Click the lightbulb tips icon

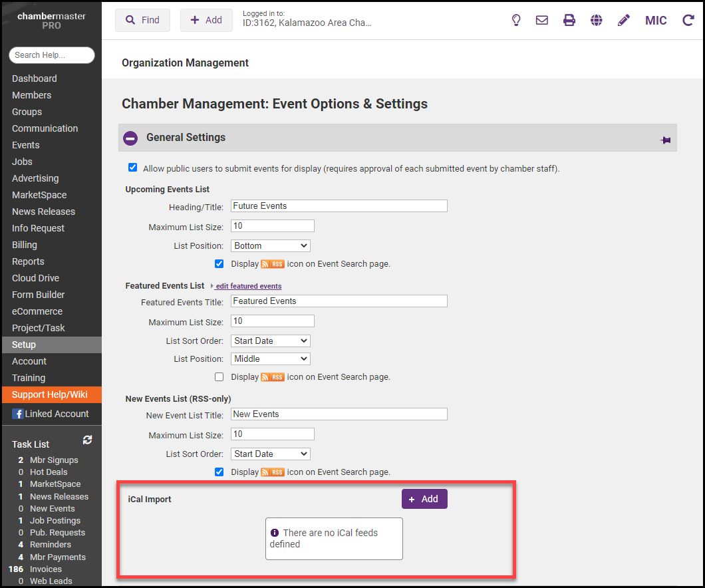pyautogui.click(x=515, y=20)
